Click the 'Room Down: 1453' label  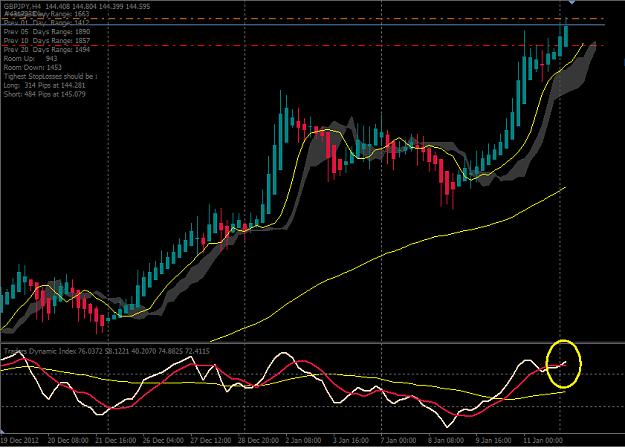[33, 67]
